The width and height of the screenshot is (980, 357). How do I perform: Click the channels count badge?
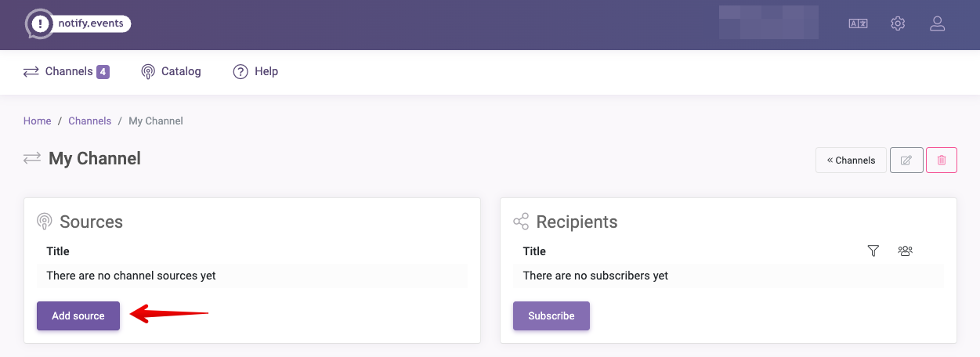point(103,72)
